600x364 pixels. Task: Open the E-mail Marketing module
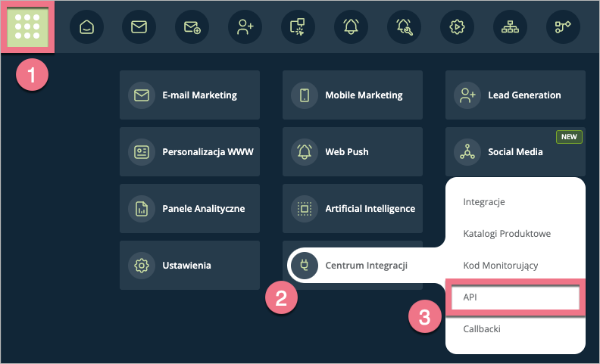[189, 95]
